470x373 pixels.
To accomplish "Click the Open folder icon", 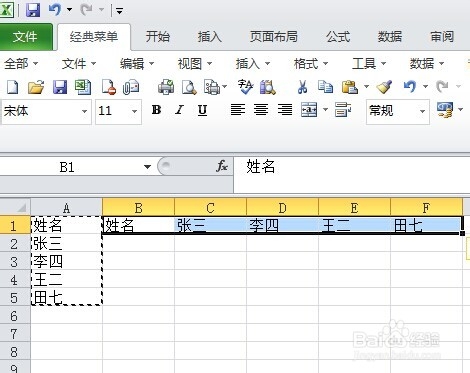I will pyautogui.click(x=36, y=87).
